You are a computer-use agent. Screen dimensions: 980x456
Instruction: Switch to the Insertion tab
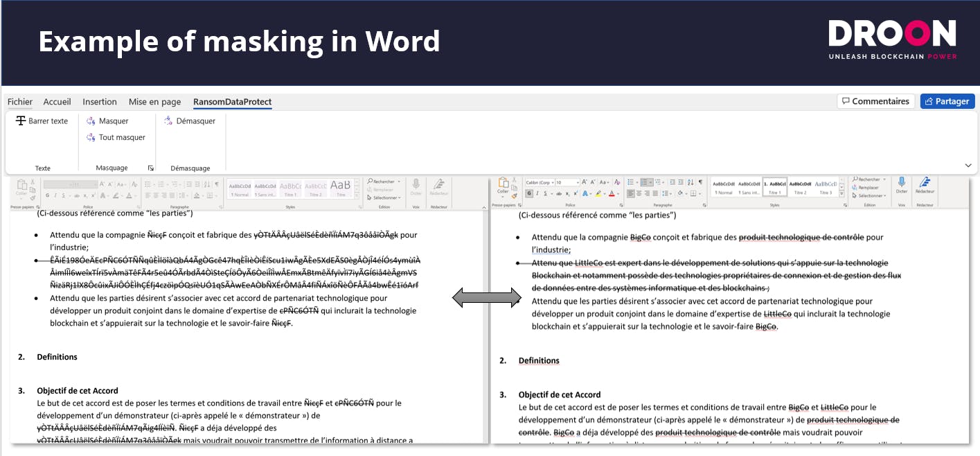100,102
